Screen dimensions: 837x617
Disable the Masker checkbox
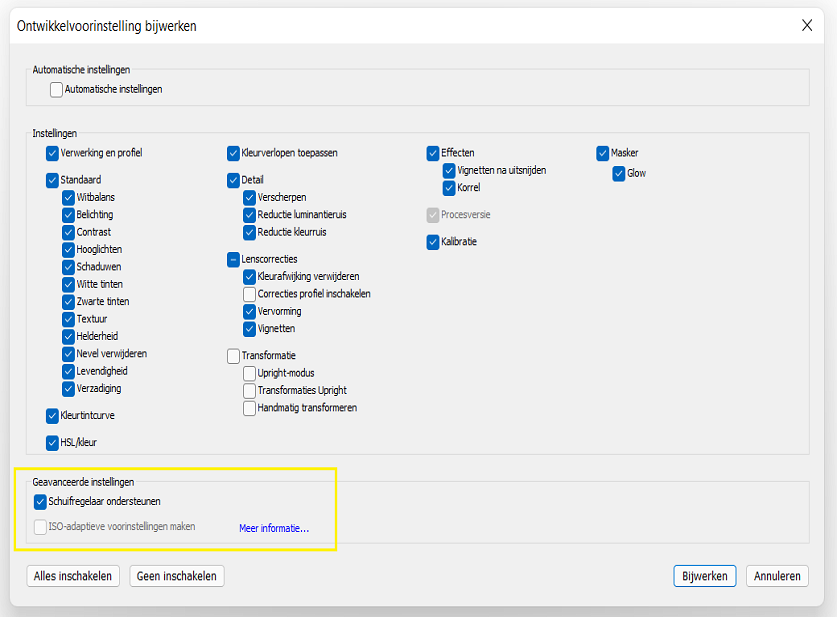point(603,154)
